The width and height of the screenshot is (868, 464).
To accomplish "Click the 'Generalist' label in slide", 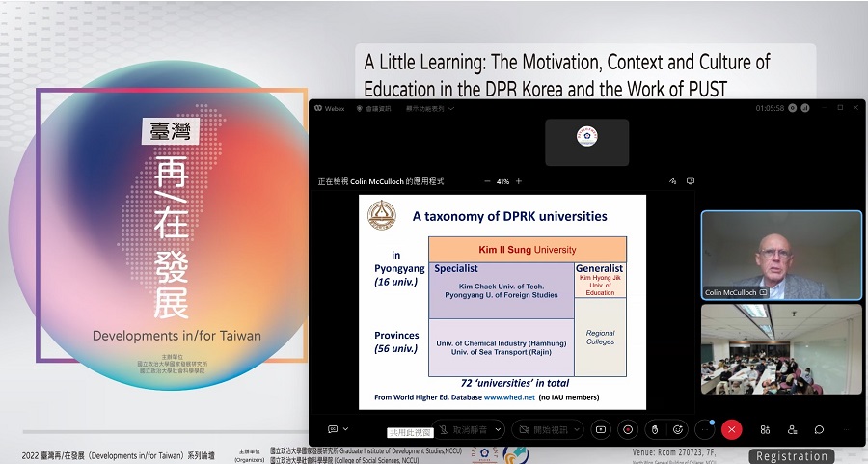I will click(600, 268).
